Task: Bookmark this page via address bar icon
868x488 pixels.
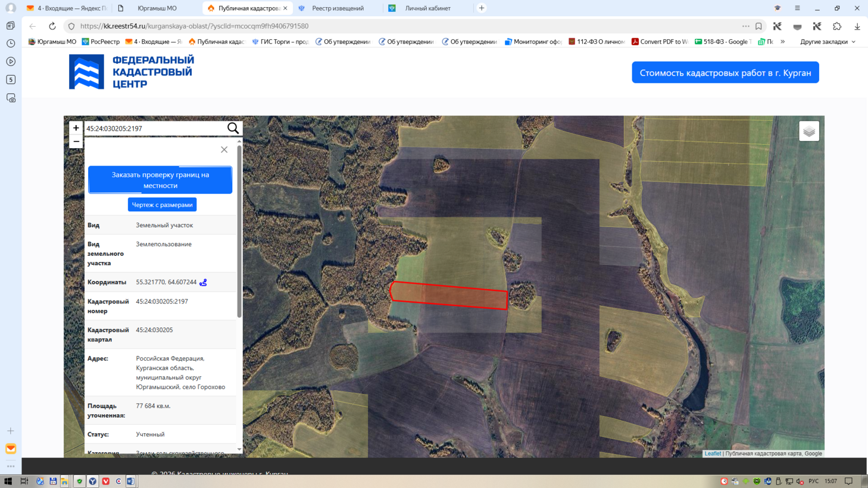Action: pyautogui.click(x=759, y=26)
